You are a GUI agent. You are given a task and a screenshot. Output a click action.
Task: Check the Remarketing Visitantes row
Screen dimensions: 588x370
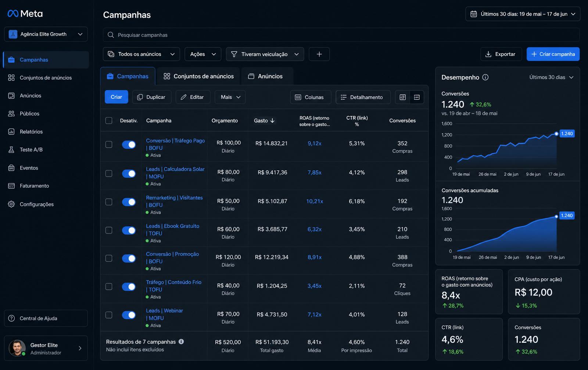(109, 202)
